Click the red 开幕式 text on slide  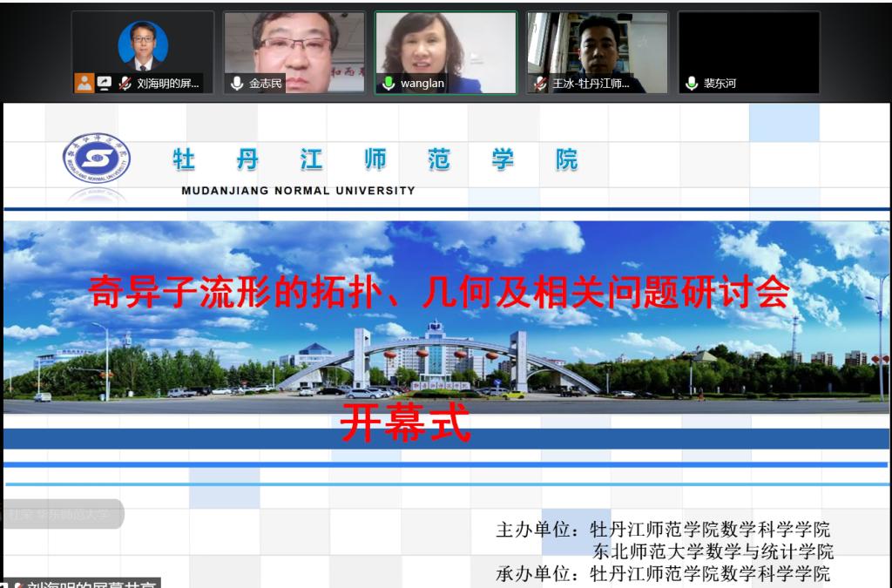pos(405,424)
